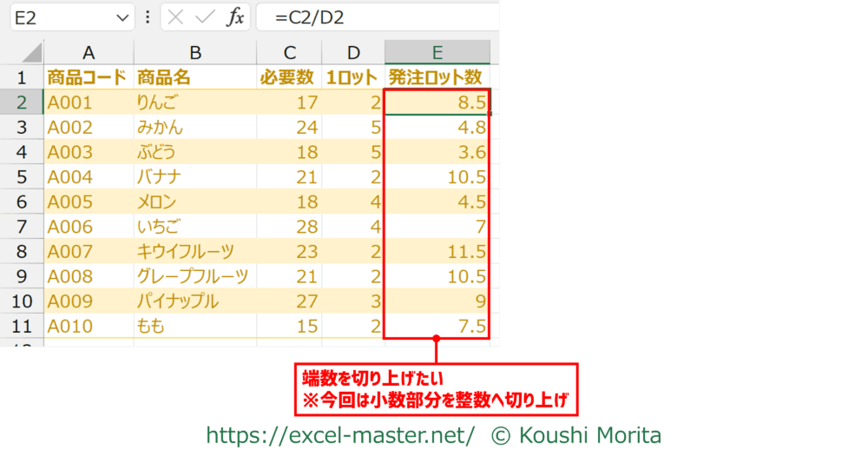
Task: Click the cell containing キウイフルーツ
Action: click(195, 252)
